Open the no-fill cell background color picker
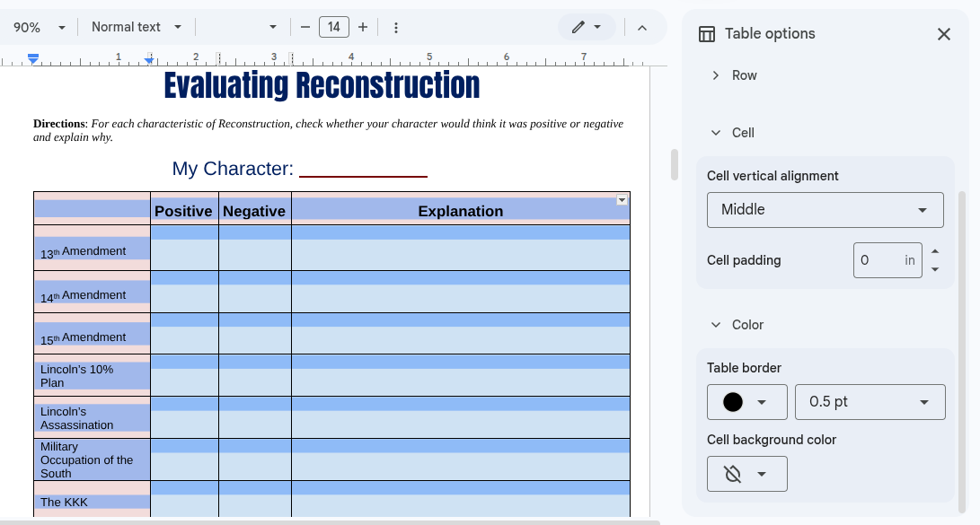This screenshot has height=525, width=980. point(746,474)
